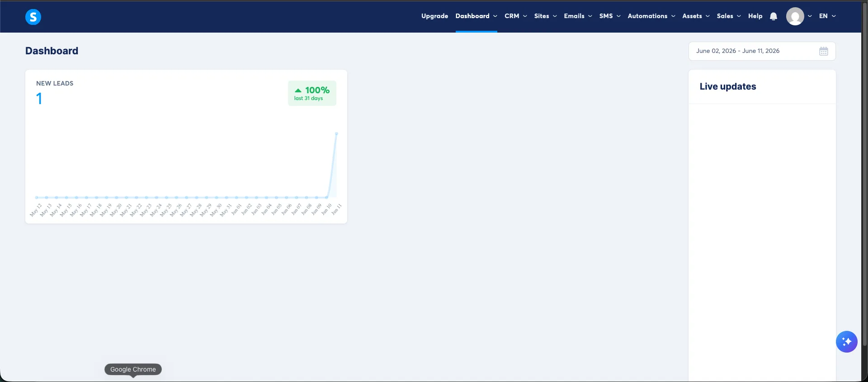Click the May 12 data point on chart

pos(37,197)
